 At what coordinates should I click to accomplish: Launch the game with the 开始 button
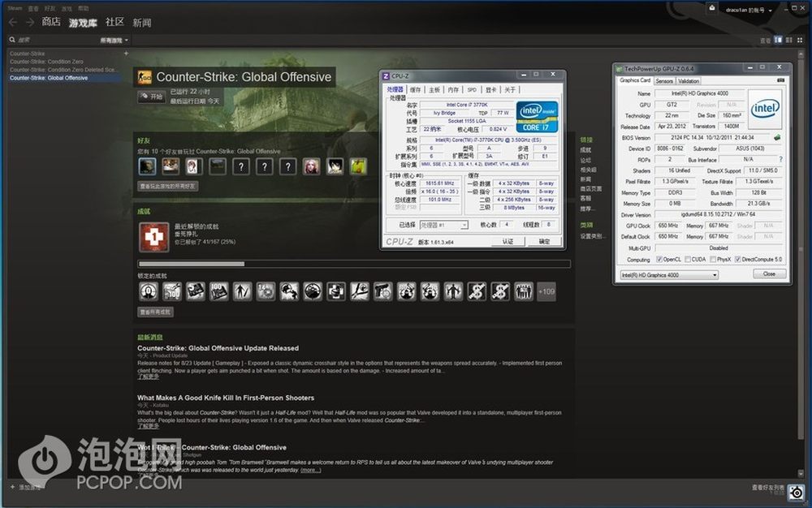pos(151,97)
